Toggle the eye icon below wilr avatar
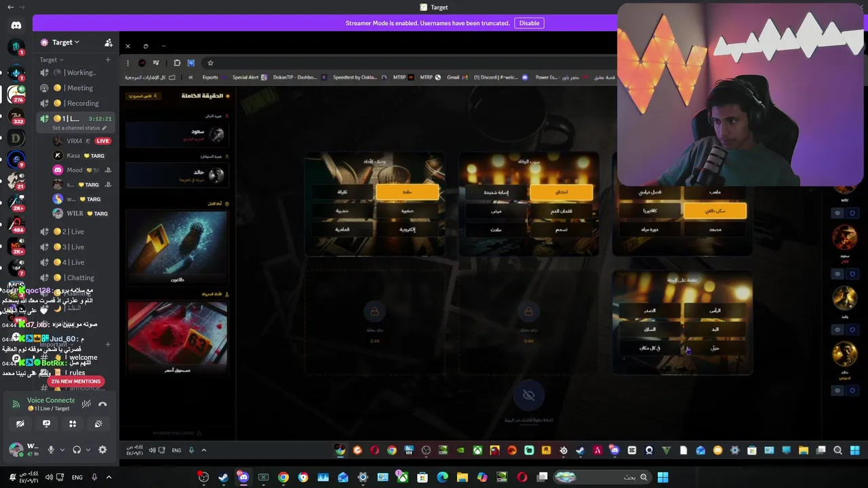This screenshot has width=868, height=488. pos(837,213)
